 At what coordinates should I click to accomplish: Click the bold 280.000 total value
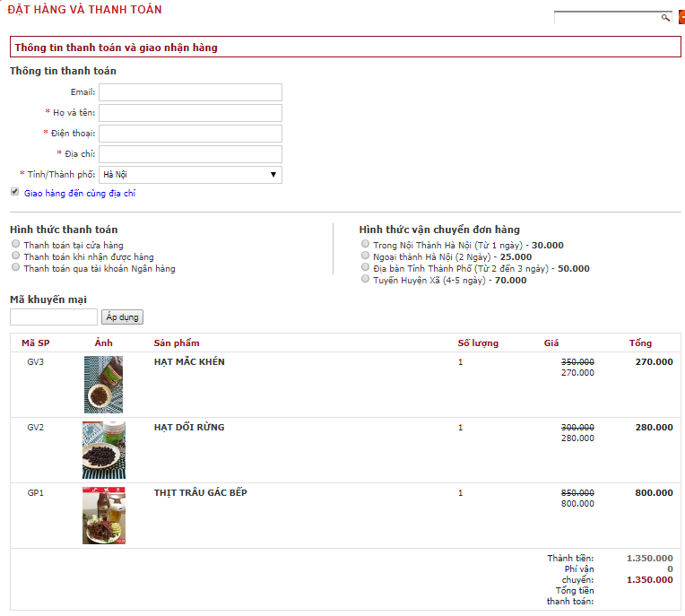point(654,428)
